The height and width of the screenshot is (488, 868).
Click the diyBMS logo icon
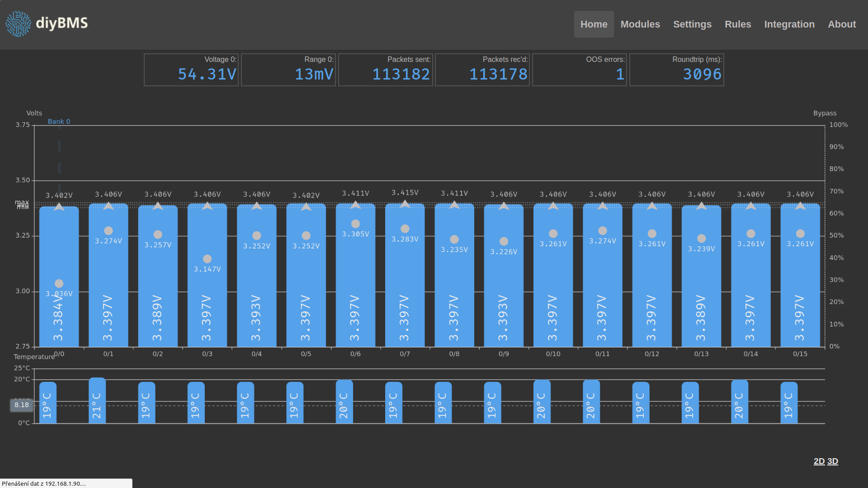coord(18,24)
